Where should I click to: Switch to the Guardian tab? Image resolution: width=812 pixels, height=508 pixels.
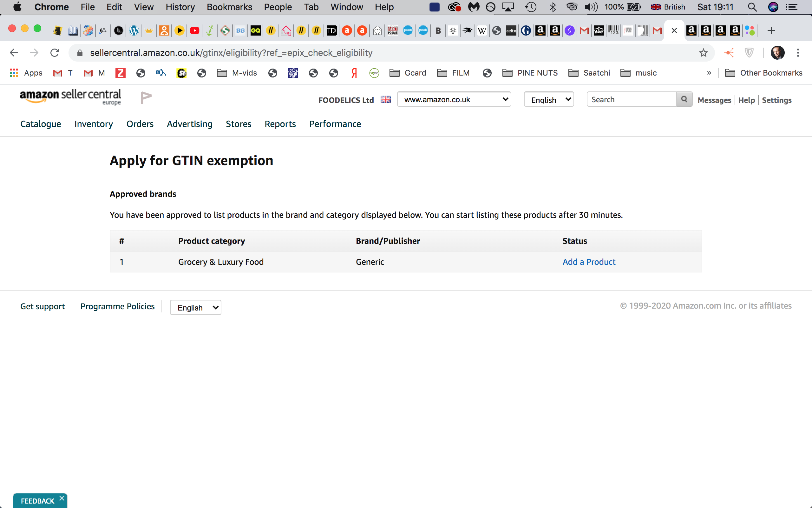pyautogui.click(x=526, y=30)
